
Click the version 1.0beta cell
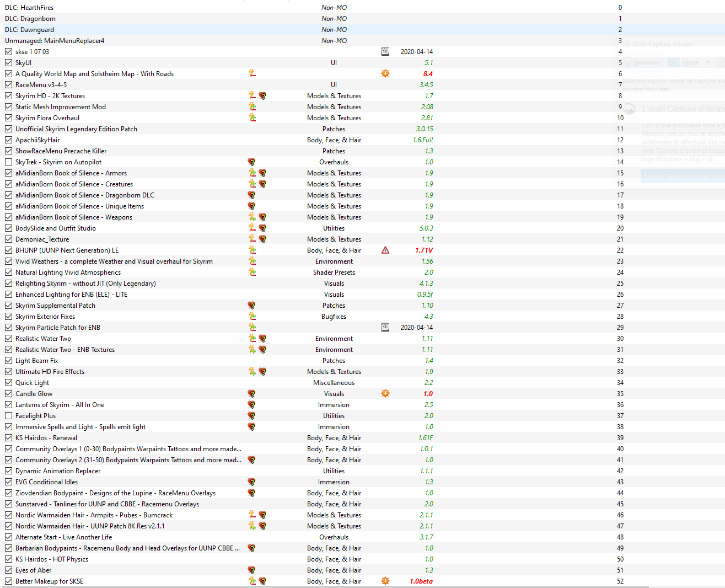[421, 581]
